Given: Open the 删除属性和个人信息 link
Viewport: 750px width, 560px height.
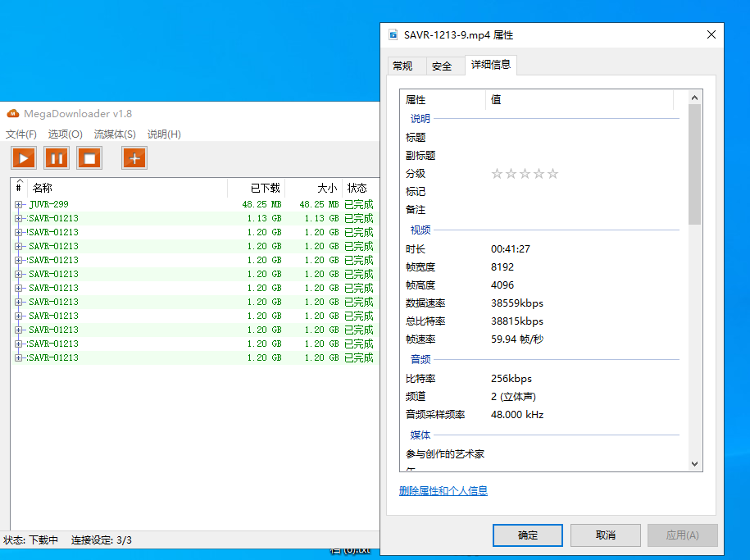Looking at the screenshot, I should click(x=443, y=490).
